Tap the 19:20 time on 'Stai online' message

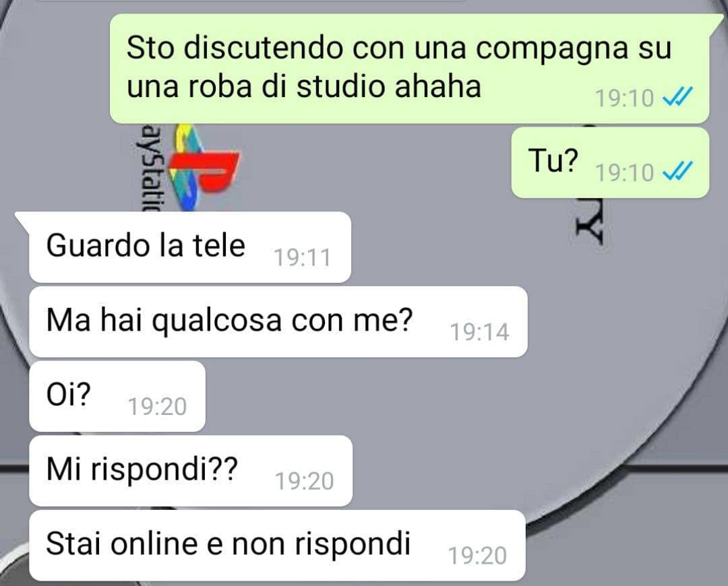pos(477,556)
